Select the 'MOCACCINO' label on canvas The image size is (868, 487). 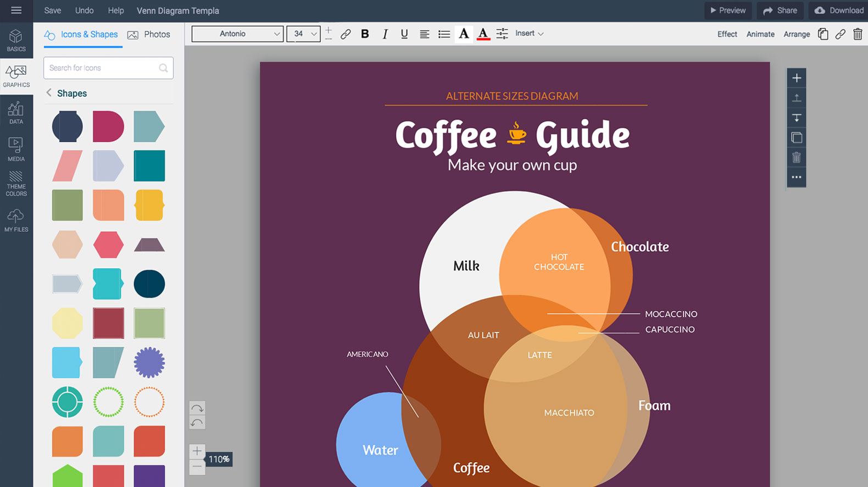point(671,314)
